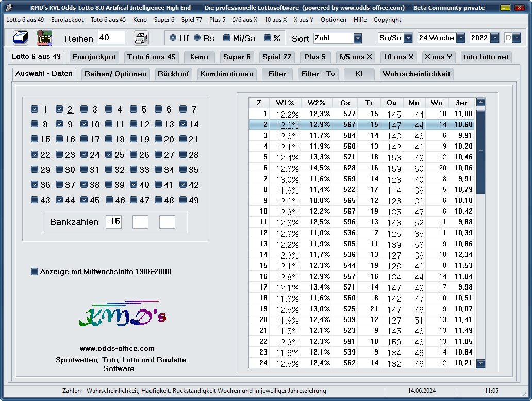Open the Sa/So dropdown
Screen dimensions: 532x401
point(408,38)
